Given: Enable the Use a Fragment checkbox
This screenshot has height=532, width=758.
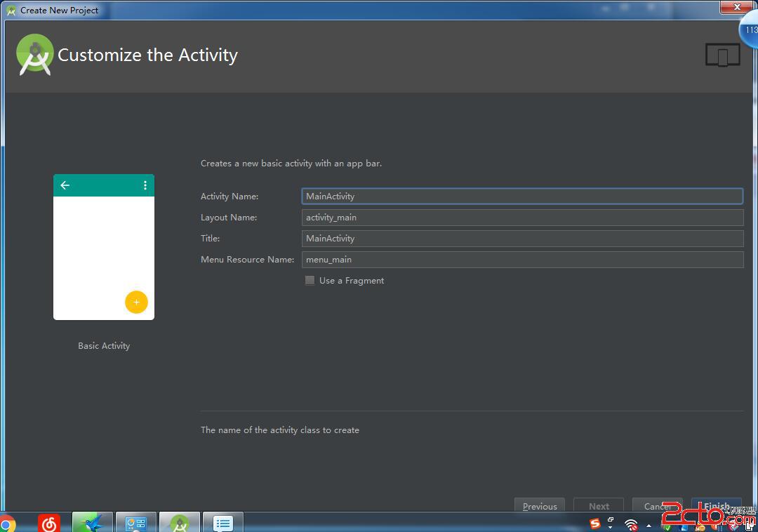Looking at the screenshot, I should 310,281.
